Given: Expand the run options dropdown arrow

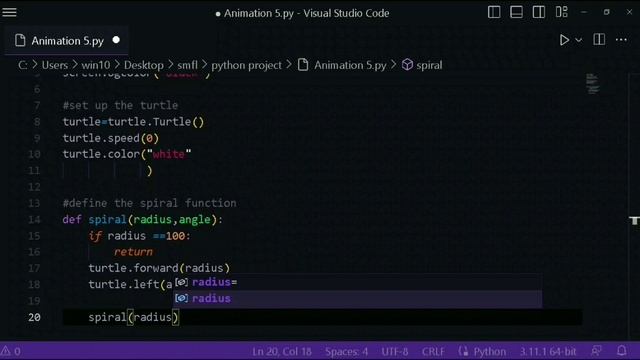Looking at the screenshot, I should 579,40.
